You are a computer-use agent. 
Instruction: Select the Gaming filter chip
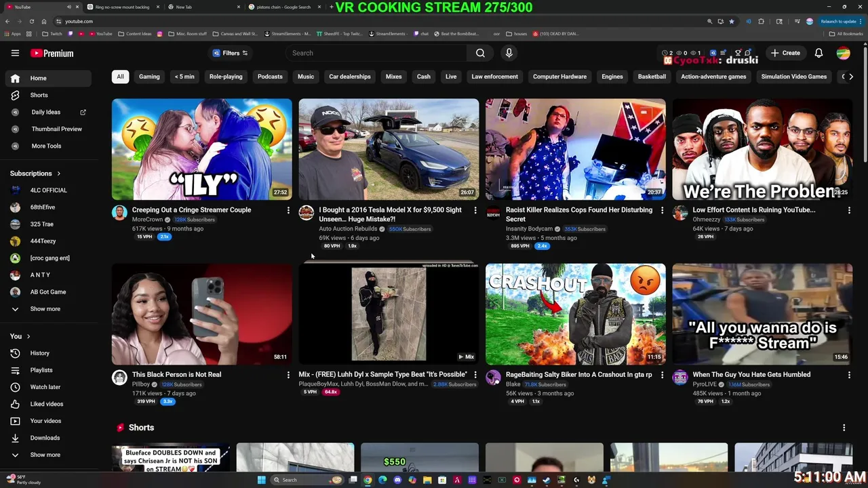(149, 77)
